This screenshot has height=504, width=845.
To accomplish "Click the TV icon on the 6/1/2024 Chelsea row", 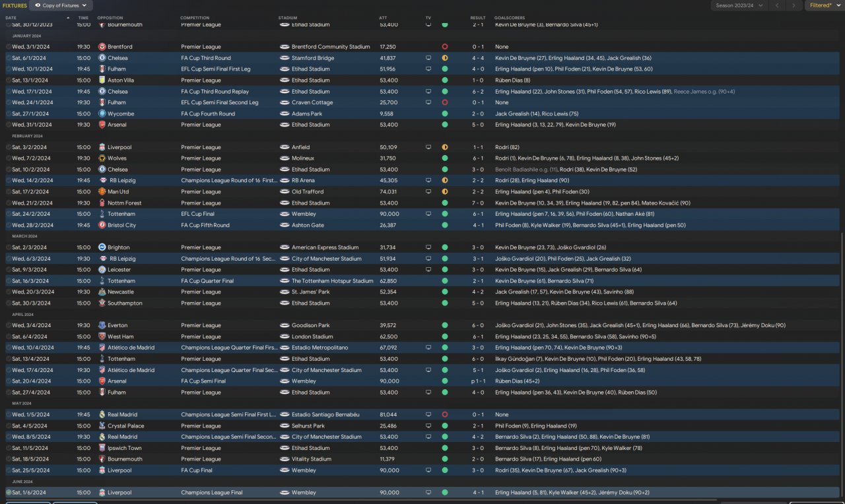I will coord(428,58).
